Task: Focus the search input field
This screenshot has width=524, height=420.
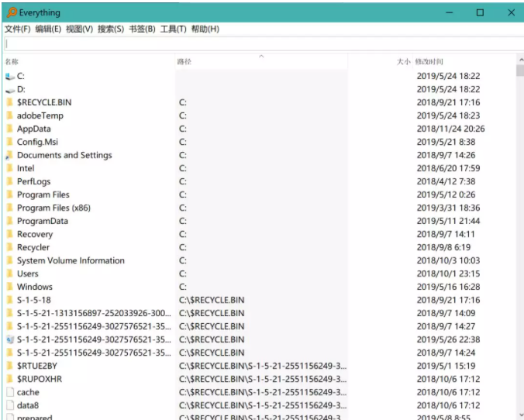Action: pyautogui.click(x=264, y=43)
